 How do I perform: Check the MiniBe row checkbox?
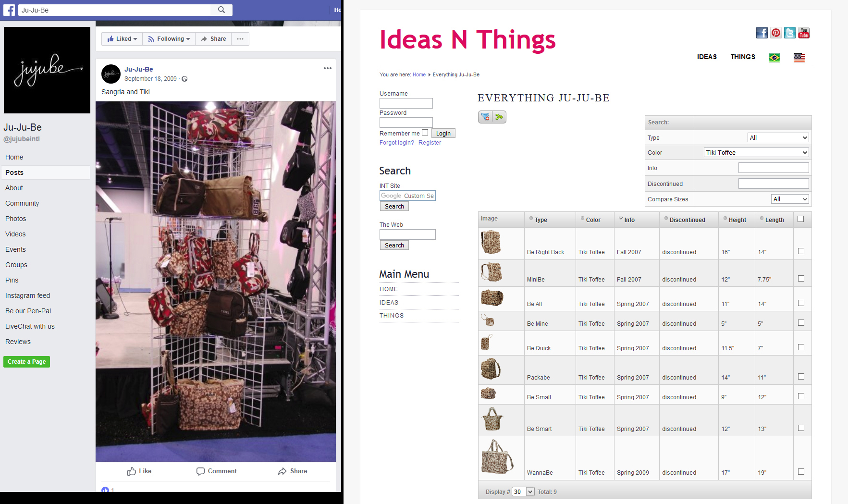pos(801,279)
